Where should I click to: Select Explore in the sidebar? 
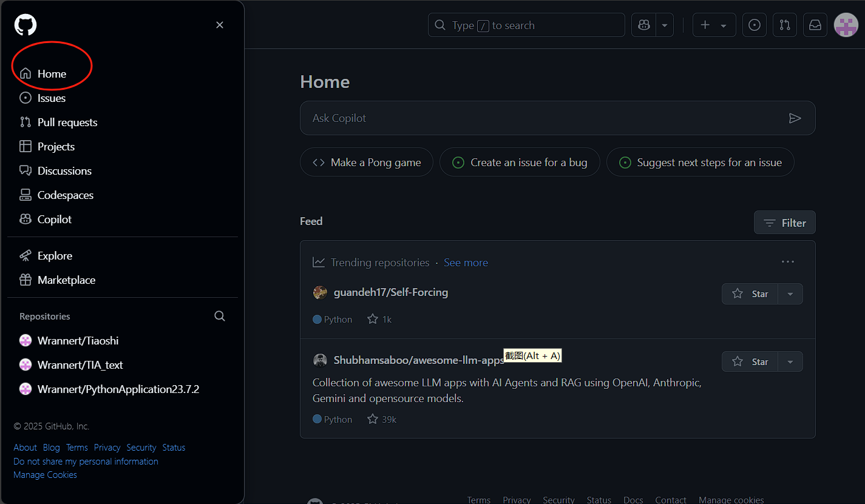54,255
